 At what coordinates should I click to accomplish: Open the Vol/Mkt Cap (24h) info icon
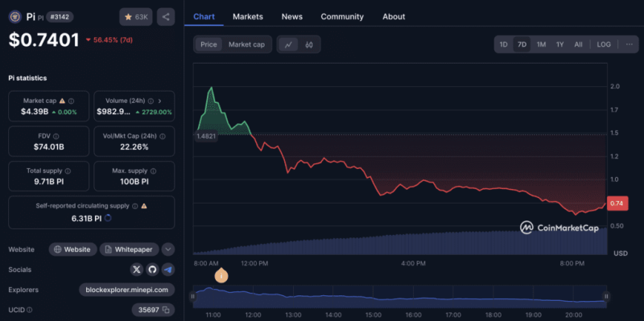pyautogui.click(x=163, y=136)
